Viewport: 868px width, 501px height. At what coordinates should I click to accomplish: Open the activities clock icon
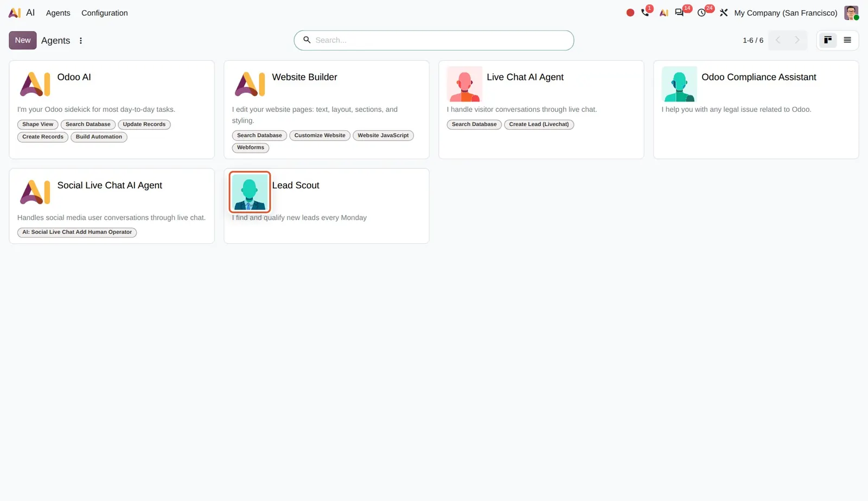pyautogui.click(x=701, y=12)
